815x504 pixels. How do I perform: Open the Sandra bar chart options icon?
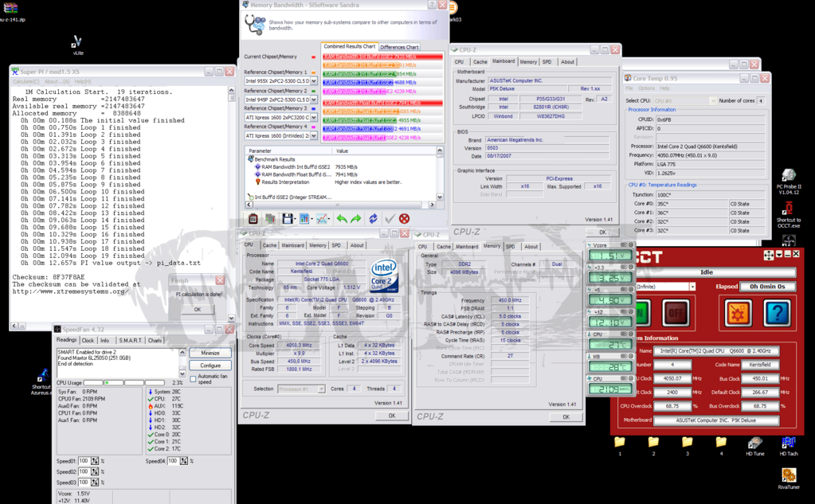click(304, 219)
